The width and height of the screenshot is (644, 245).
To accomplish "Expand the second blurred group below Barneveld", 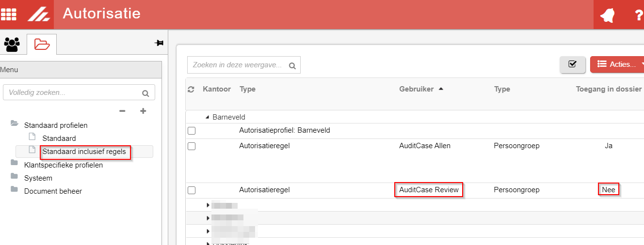I will tap(208, 218).
